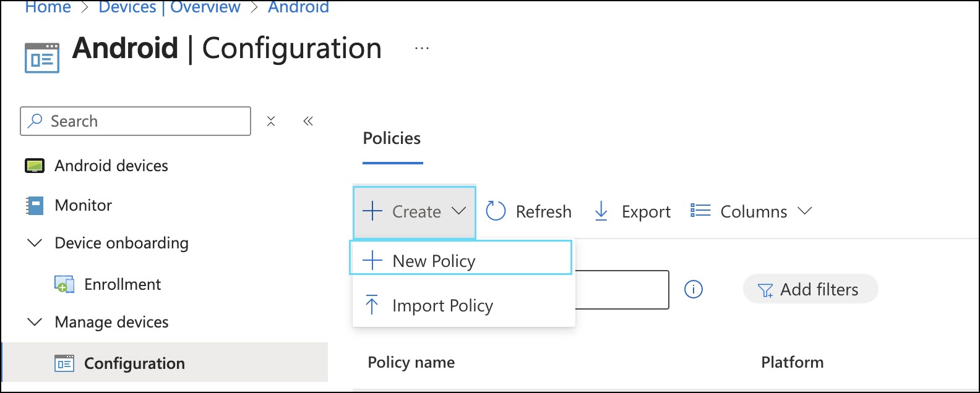The image size is (980, 393).
Task: Export the policies list
Action: pos(632,212)
